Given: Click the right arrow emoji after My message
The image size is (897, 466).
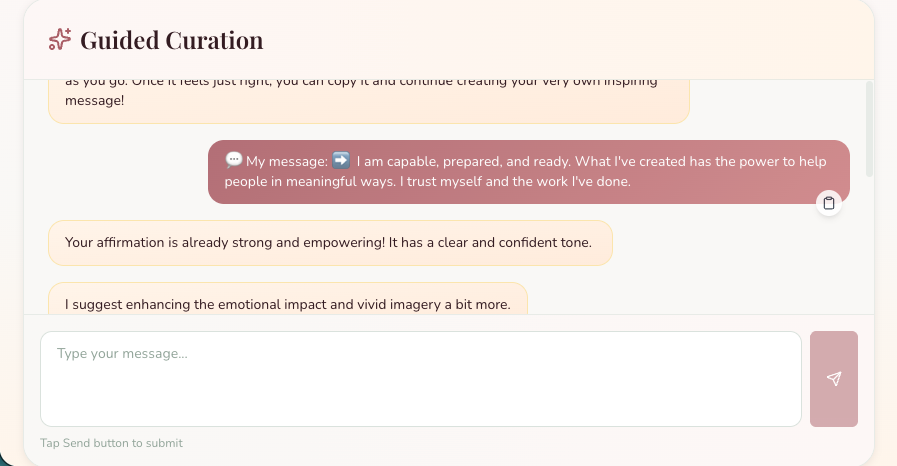Looking at the screenshot, I should click(x=341, y=160).
